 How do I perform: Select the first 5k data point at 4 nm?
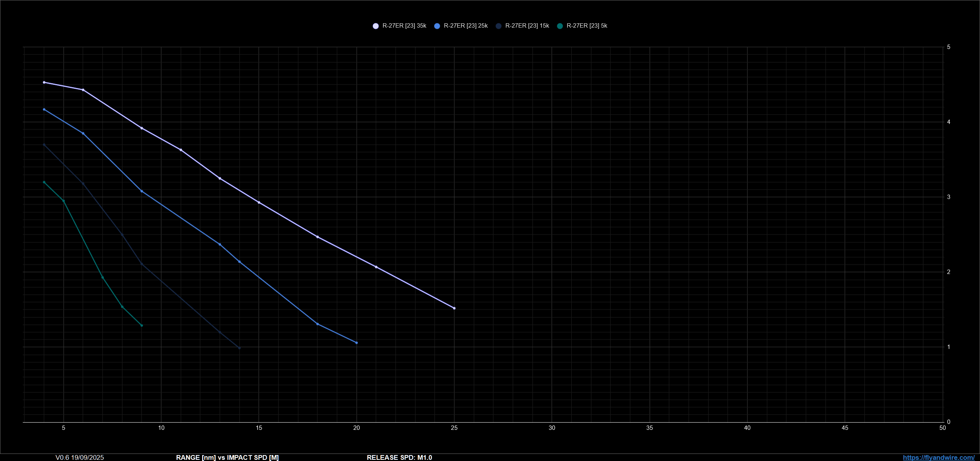coord(44,182)
